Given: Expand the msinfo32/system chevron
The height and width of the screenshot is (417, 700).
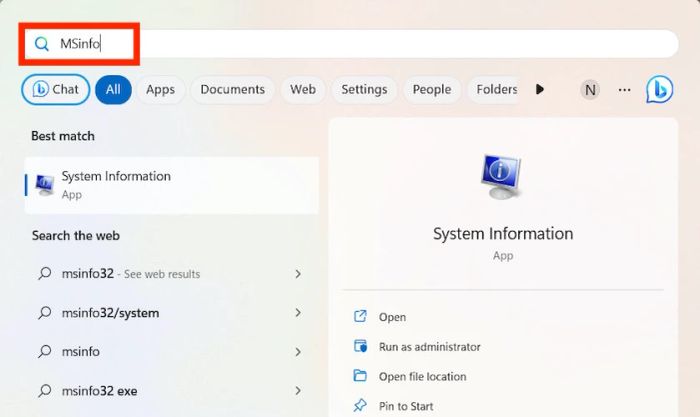Looking at the screenshot, I should [x=298, y=313].
